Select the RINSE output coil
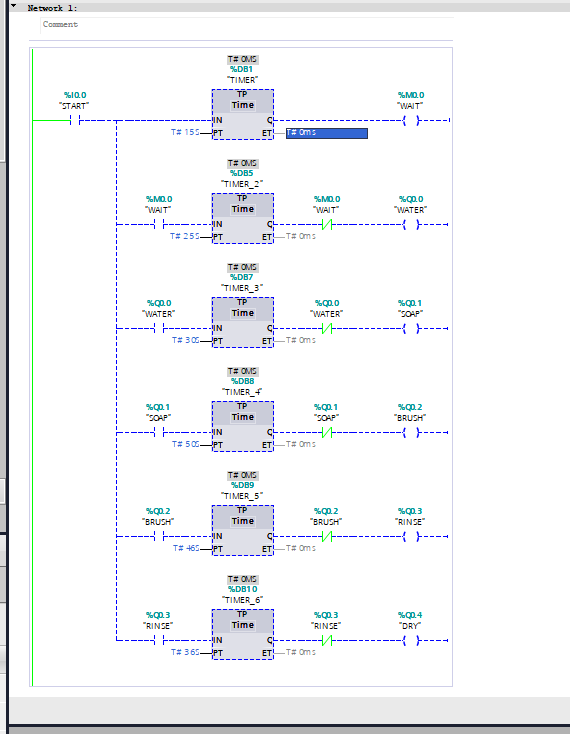Viewport: 570px width, 734px height. pyautogui.click(x=411, y=536)
